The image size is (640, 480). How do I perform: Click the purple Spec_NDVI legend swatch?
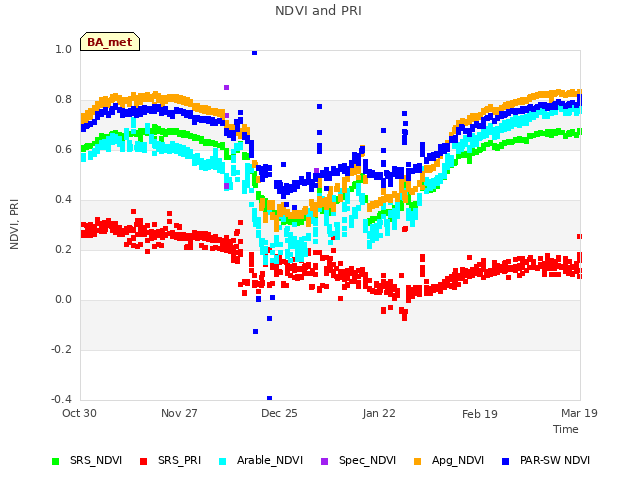[x=324, y=461]
